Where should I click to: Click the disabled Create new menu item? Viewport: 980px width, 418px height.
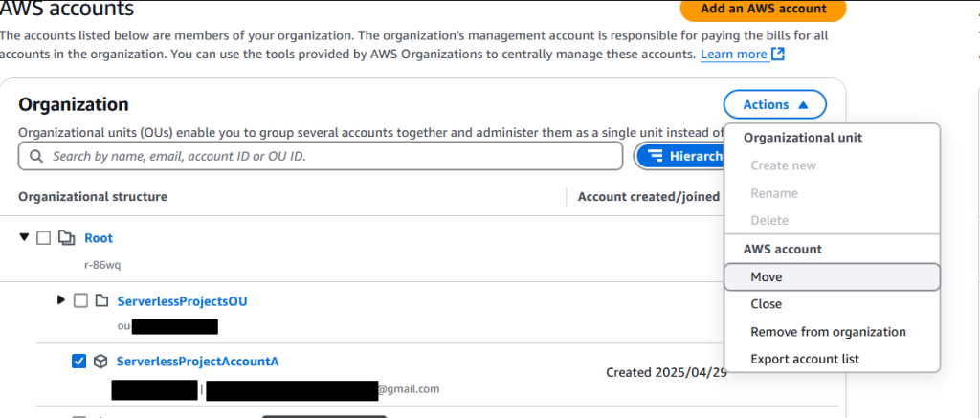(x=832, y=165)
